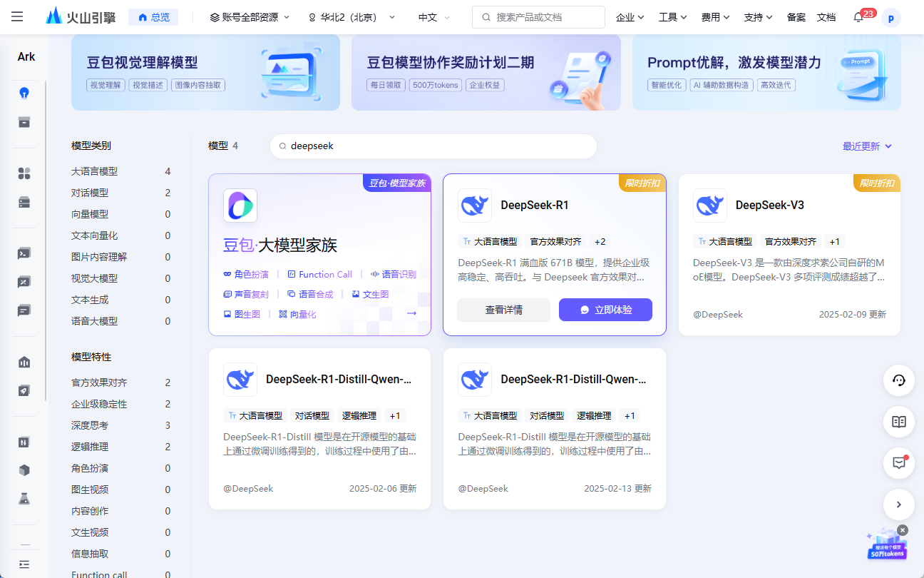The width and height of the screenshot is (924, 578).
Task: Open the feedback message floating button
Action: click(899, 463)
